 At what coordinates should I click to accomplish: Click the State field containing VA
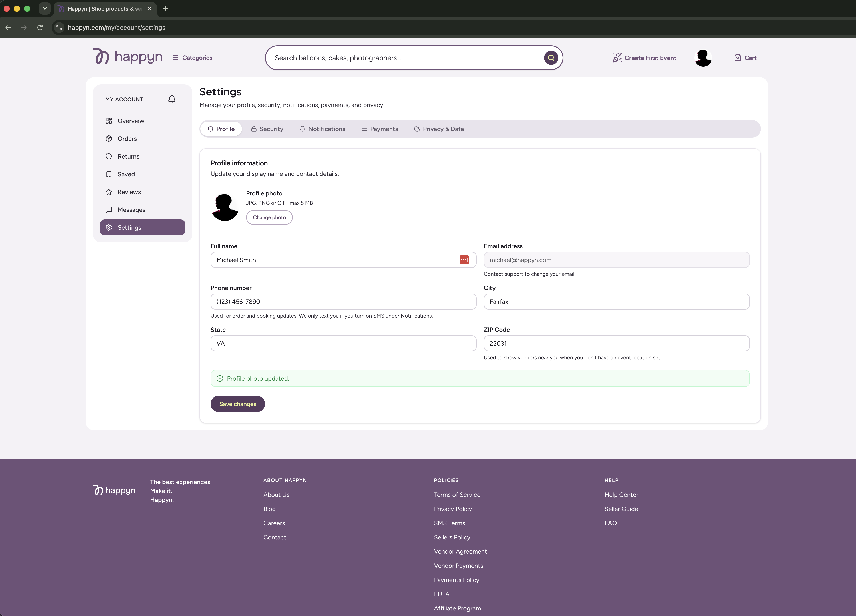[343, 343]
